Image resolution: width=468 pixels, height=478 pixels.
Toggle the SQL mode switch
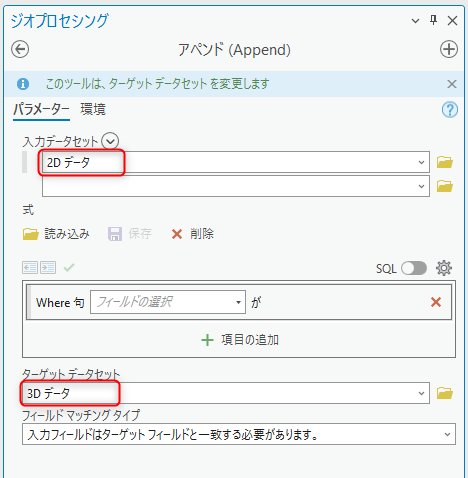(x=414, y=268)
